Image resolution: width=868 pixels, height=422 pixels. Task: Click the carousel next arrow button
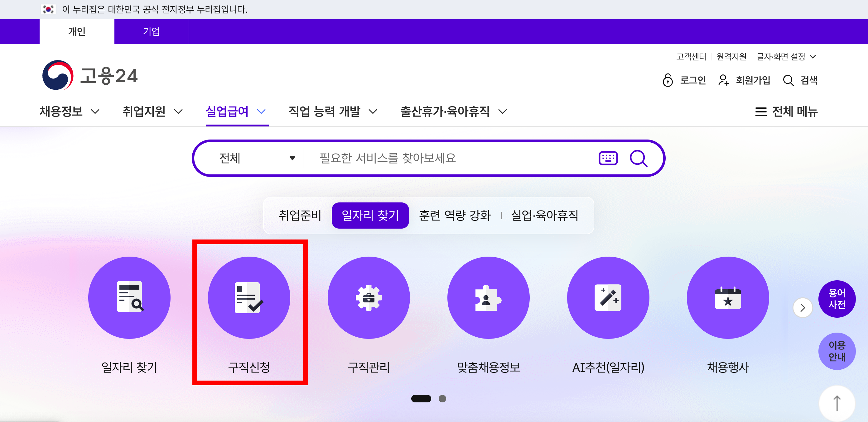[x=803, y=308]
